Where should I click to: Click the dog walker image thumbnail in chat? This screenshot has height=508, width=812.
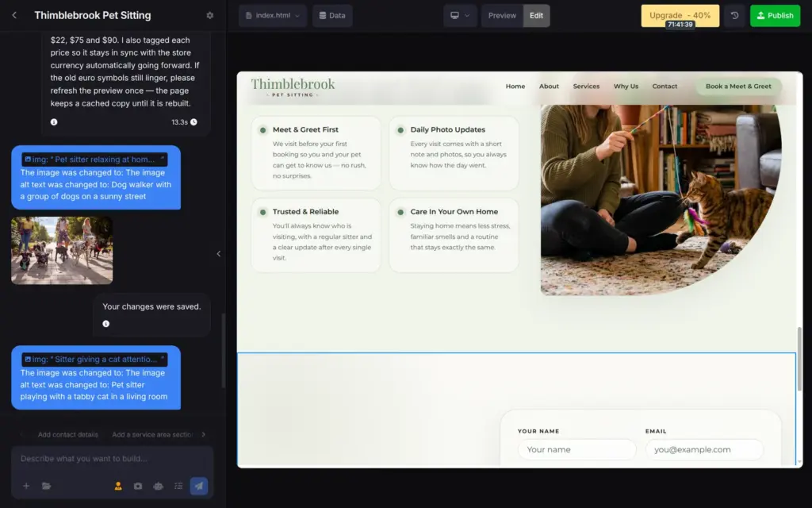pyautogui.click(x=62, y=250)
